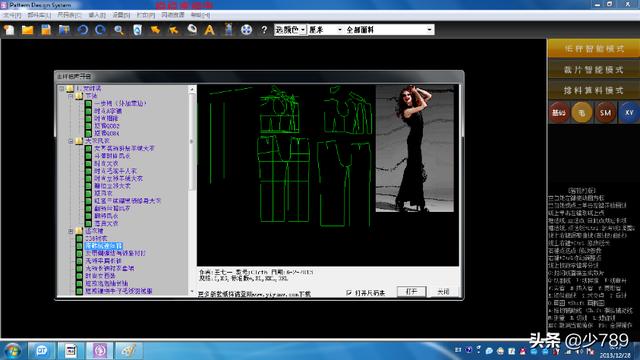This screenshot has width=640, height=360.
Task: Click the model photo thumbnail
Action: (x=414, y=149)
